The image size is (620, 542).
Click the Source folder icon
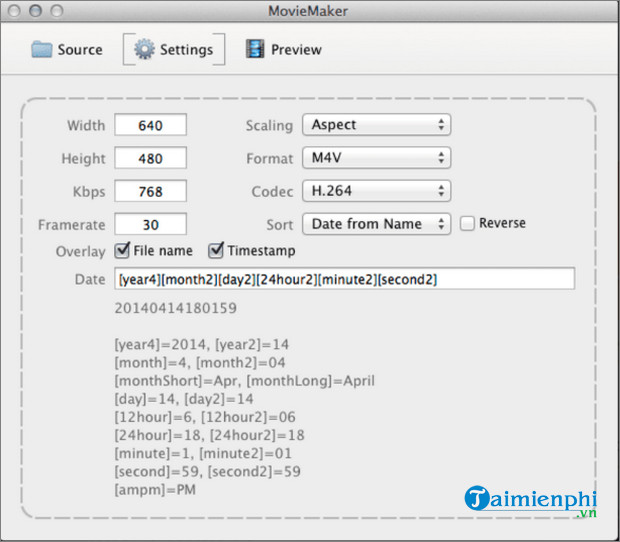click(x=41, y=49)
